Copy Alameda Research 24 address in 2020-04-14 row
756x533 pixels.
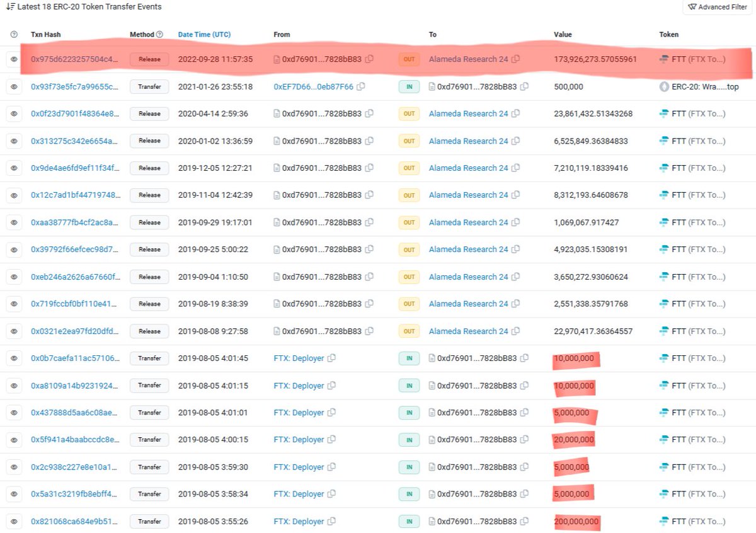pyautogui.click(x=515, y=114)
